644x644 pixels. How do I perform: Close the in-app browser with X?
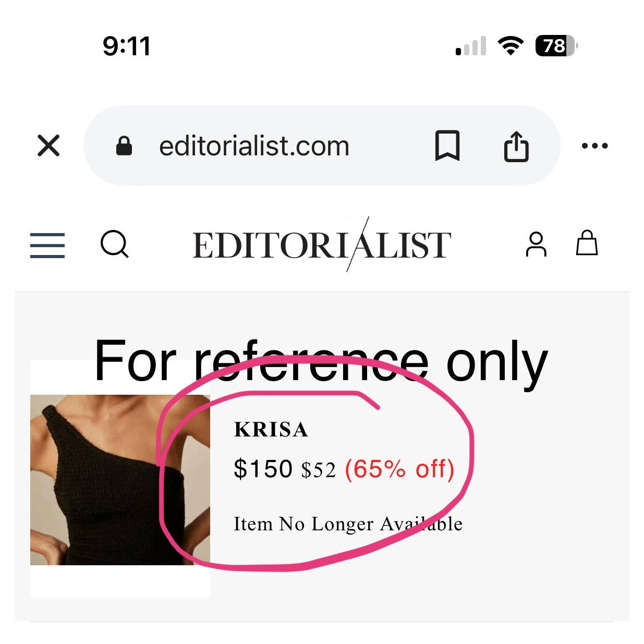[x=48, y=145]
